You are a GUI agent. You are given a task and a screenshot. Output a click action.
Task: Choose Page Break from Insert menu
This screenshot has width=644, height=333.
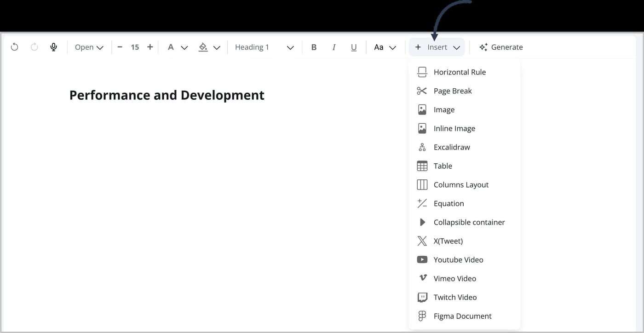pos(453,91)
